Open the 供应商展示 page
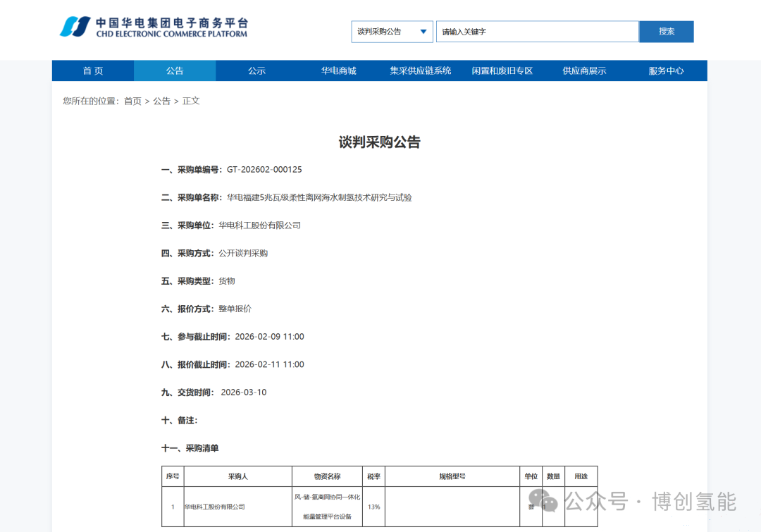This screenshot has width=761, height=532. point(583,70)
